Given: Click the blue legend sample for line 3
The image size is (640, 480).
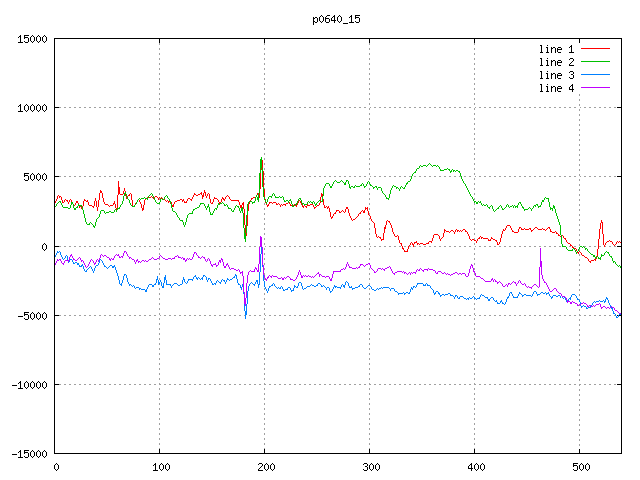Looking at the screenshot, I should pyautogui.click(x=596, y=75).
